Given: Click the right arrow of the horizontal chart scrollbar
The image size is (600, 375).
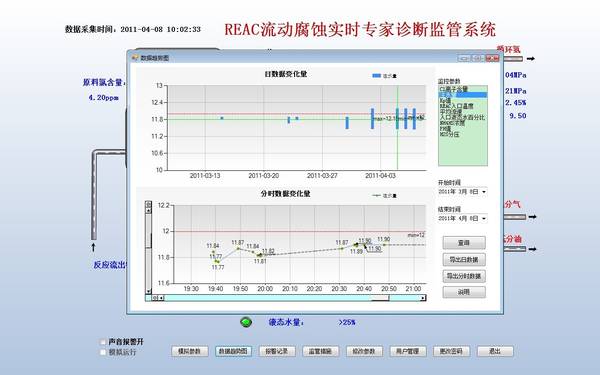Looking at the screenshot, I should pyautogui.click(x=423, y=298).
